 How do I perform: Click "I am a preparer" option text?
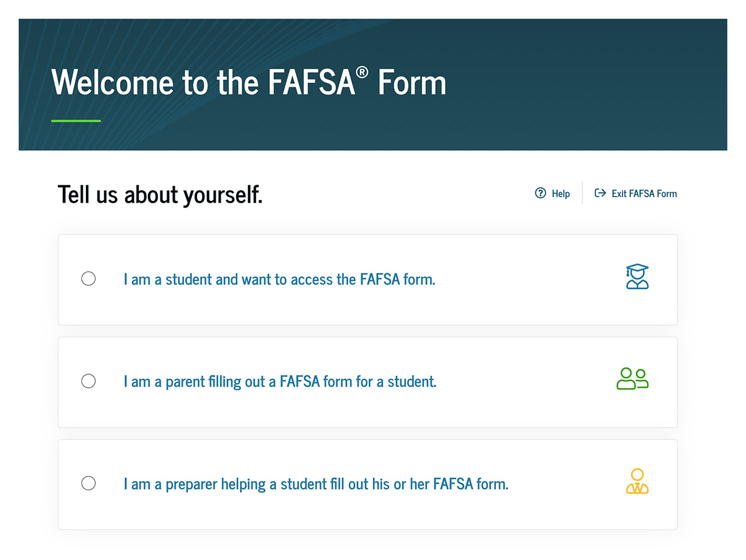click(316, 484)
